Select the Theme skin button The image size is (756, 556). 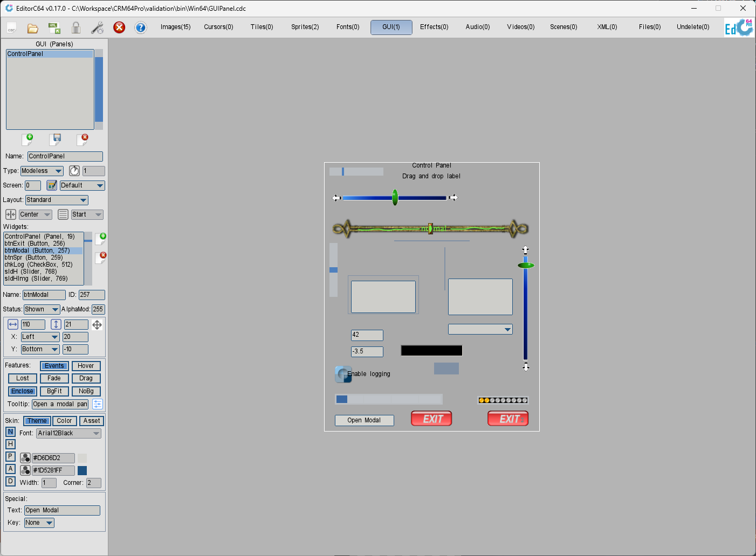pyautogui.click(x=37, y=421)
